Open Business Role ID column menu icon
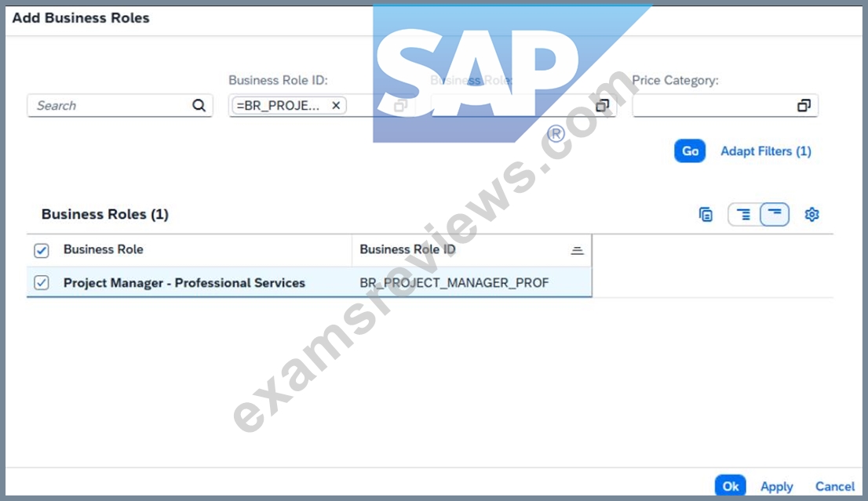Image resolution: width=868 pixels, height=501 pixels. (x=577, y=251)
